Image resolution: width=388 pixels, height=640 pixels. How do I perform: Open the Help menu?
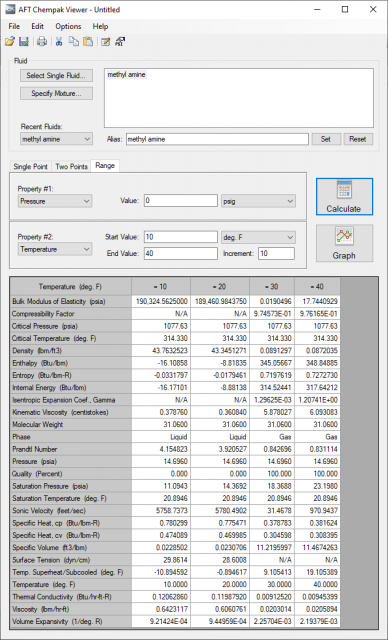100,26
